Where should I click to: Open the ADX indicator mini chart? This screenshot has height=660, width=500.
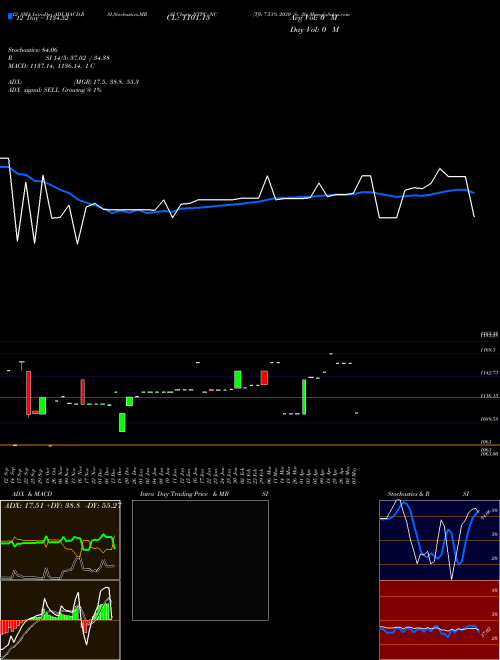click(x=60, y=540)
